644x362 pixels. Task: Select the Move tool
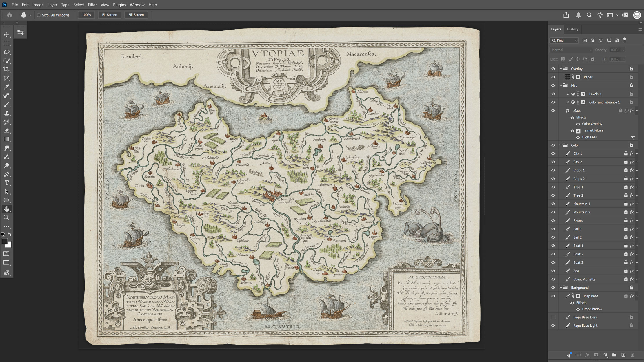click(6, 35)
